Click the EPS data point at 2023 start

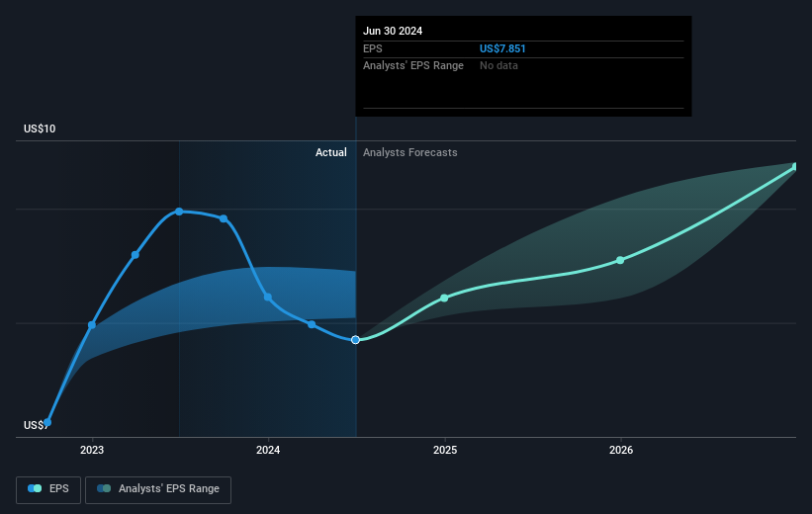coord(92,325)
